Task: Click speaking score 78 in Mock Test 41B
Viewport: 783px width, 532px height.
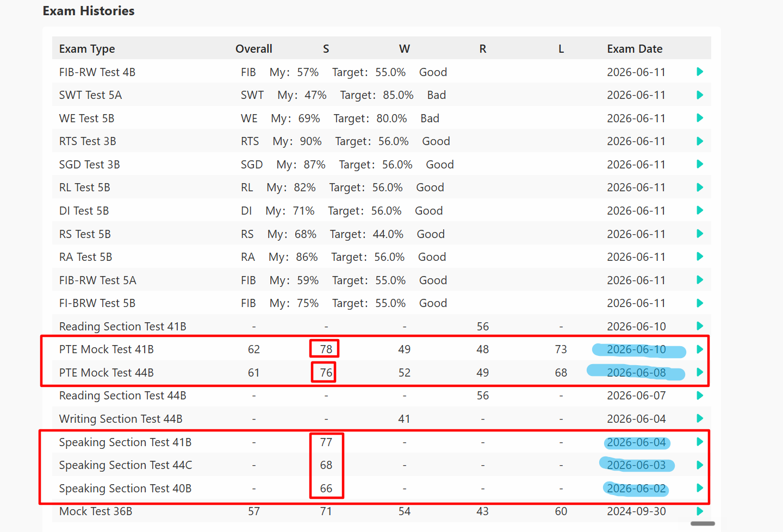Action: click(326, 349)
